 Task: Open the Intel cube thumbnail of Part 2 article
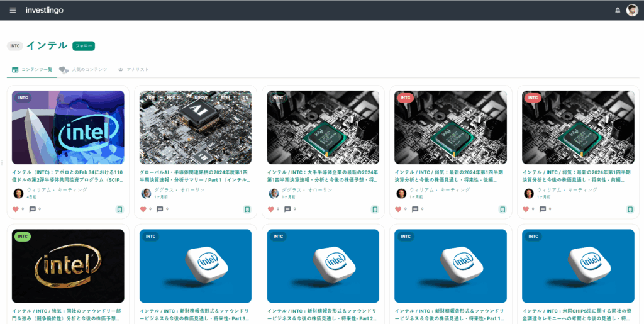pos(323,266)
